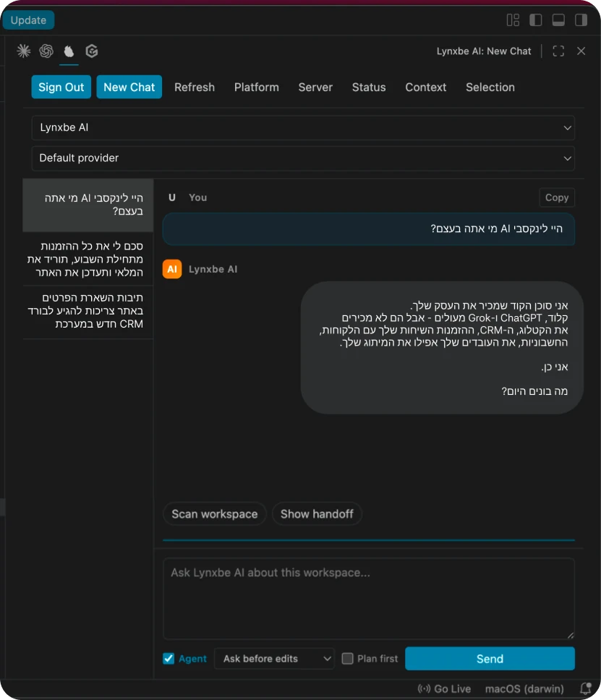Viewport: 601px width, 700px height.
Task: Open the Claude starburst icon tab
Action: click(x=24, y=51)
